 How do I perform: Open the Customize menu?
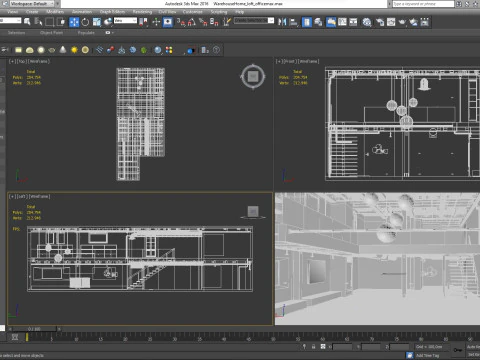193,12
